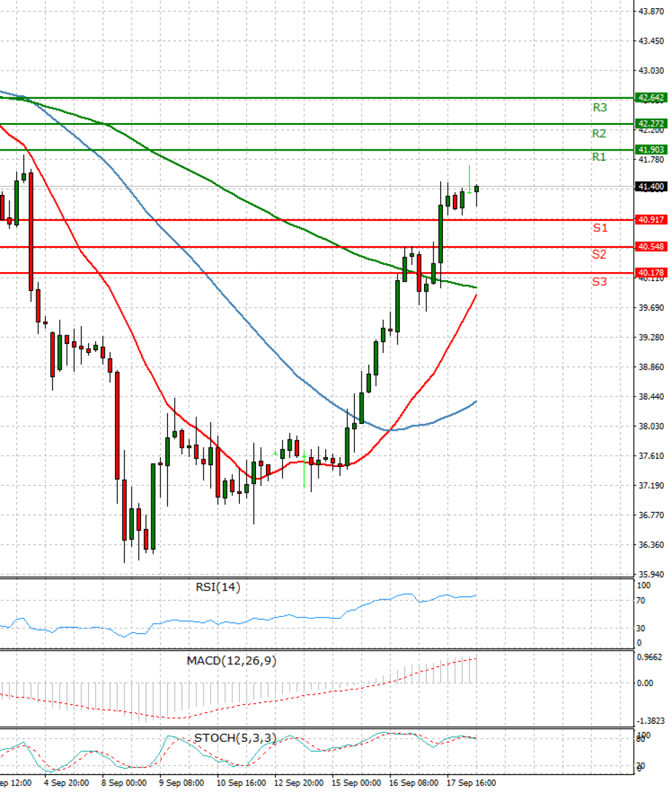Click the 40.178 S3 price label
The width and height of the screenshot is (672, 793).
click(650, 273)
